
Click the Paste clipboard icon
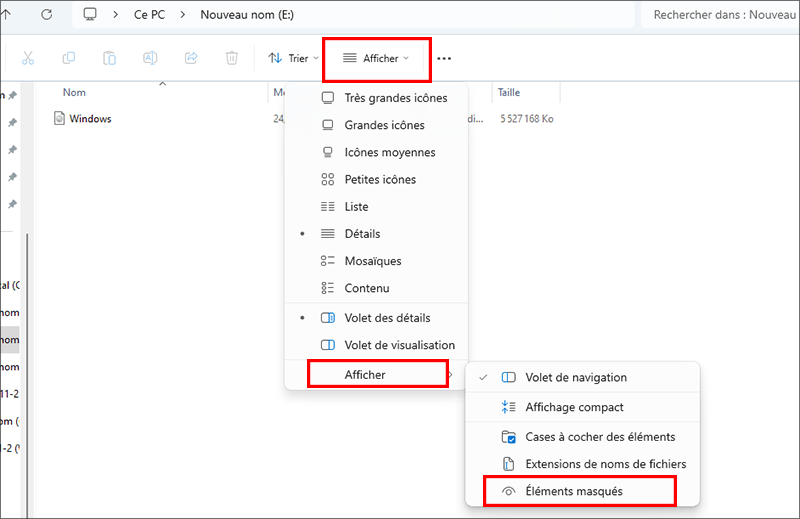click(x=110, y=58)
